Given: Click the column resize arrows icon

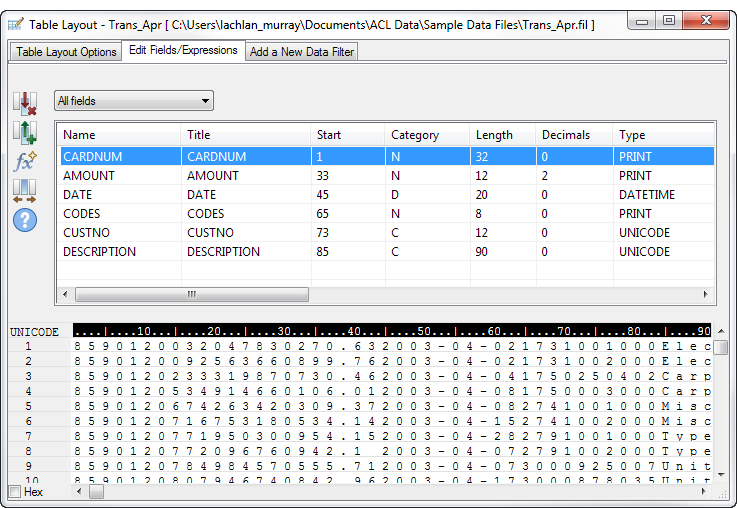Looking at the screenshot, I should coord(24,190).
